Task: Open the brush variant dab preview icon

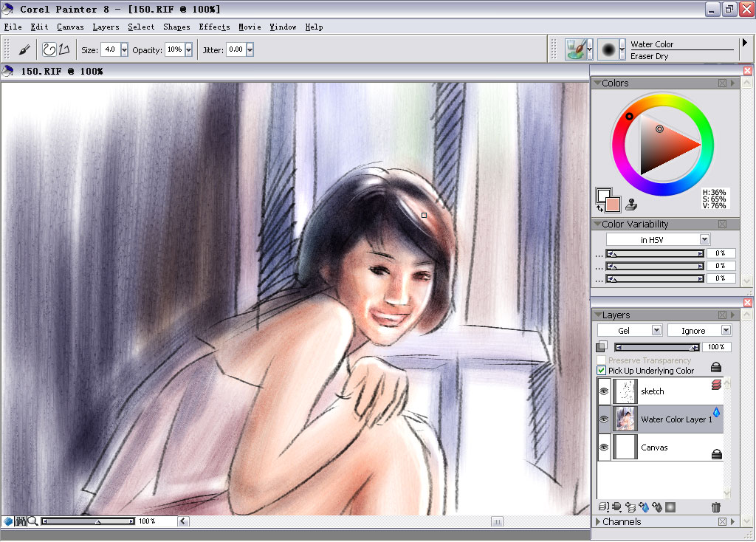Action: (x=608, y=49)
